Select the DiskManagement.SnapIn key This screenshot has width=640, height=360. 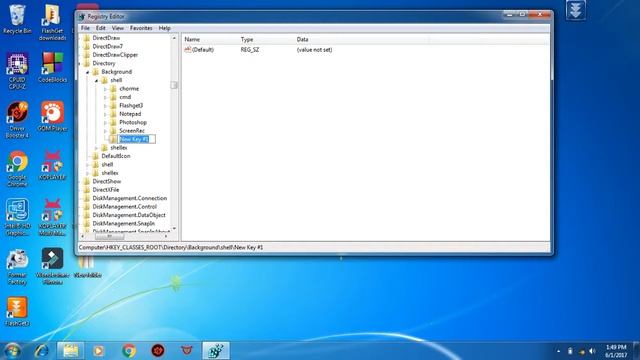point(124,224)
